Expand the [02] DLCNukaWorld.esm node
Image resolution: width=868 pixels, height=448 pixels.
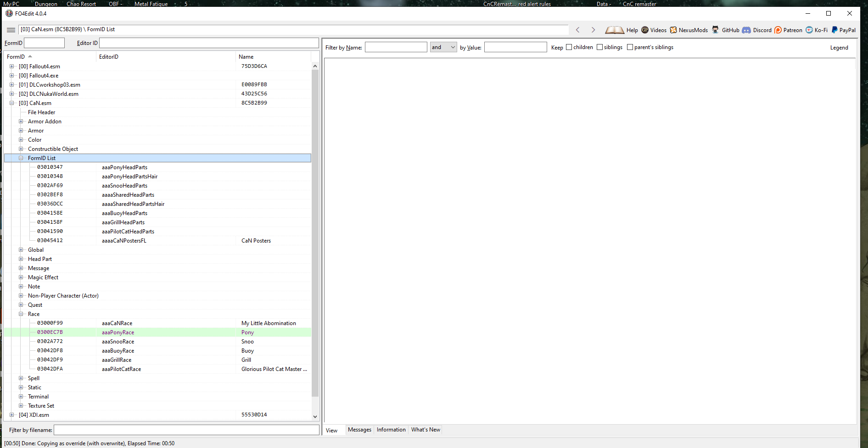coord(11,94)
